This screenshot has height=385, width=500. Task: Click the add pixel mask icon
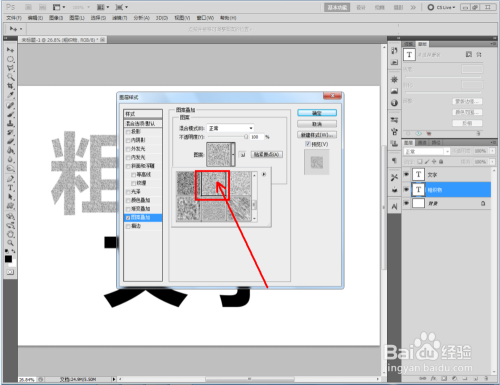tap(469, 54)
